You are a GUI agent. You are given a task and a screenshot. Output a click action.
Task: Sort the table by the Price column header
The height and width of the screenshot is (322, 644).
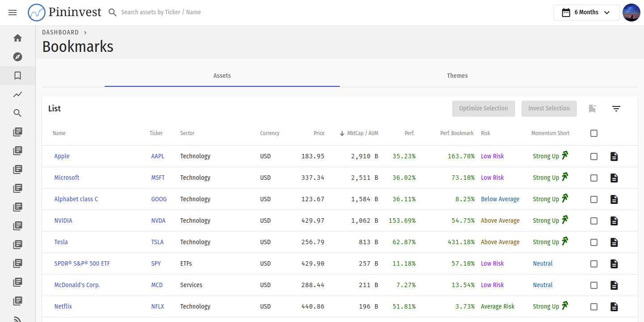pos(319,133)
